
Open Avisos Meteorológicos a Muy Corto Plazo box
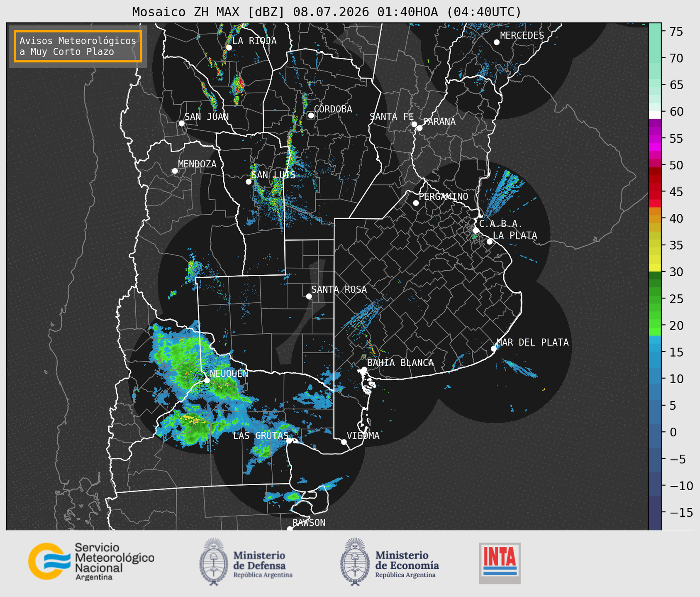pos(78,46)
